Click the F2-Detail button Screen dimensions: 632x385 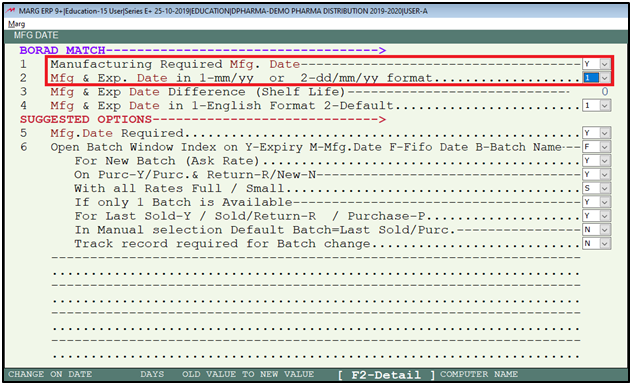(x=386, y=375)
